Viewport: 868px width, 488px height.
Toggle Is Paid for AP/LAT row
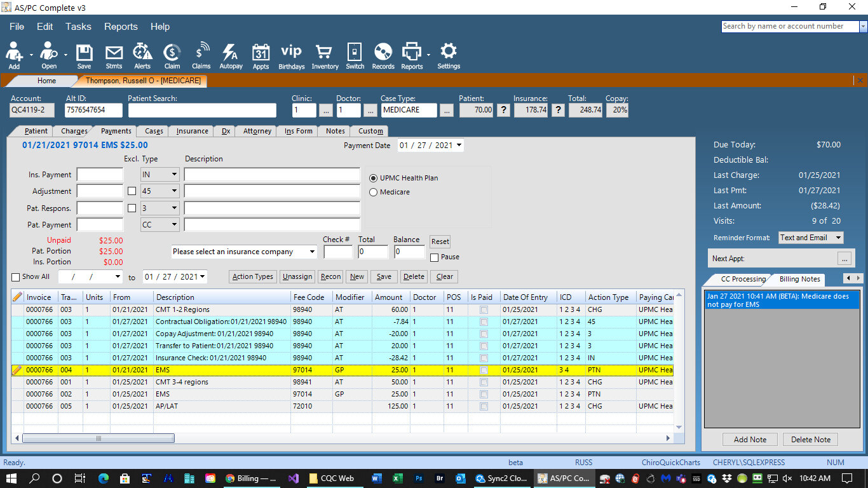pos(484,406)
